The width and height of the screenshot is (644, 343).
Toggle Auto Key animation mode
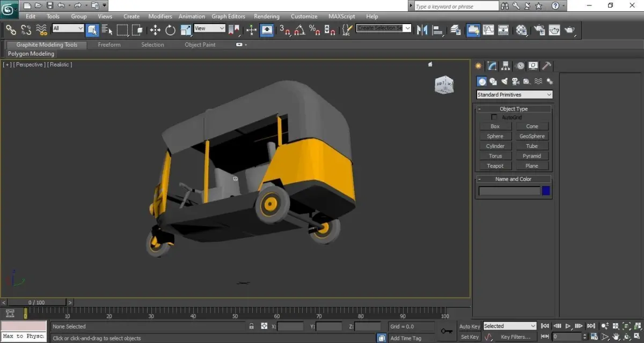(470, 326)
